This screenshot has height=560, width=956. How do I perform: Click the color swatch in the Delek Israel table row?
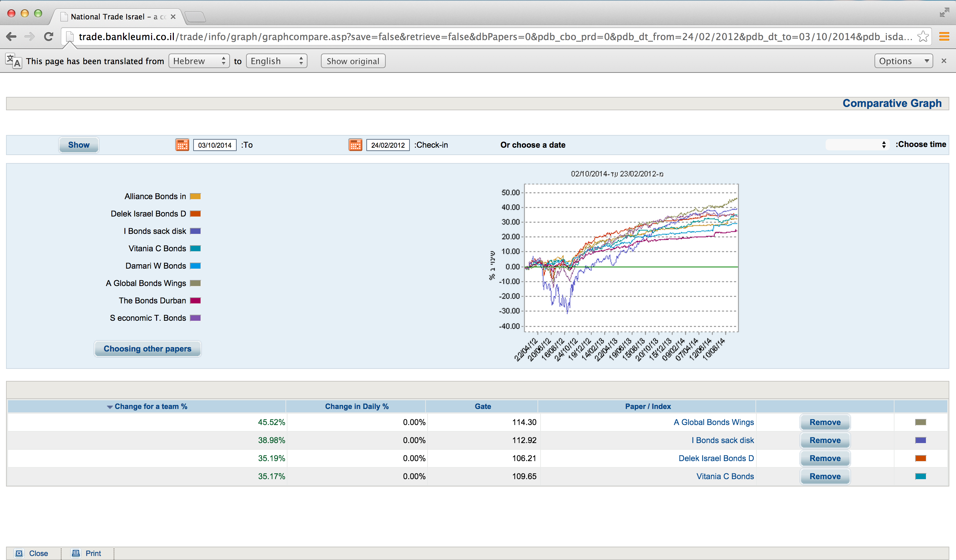click(921, 458)
